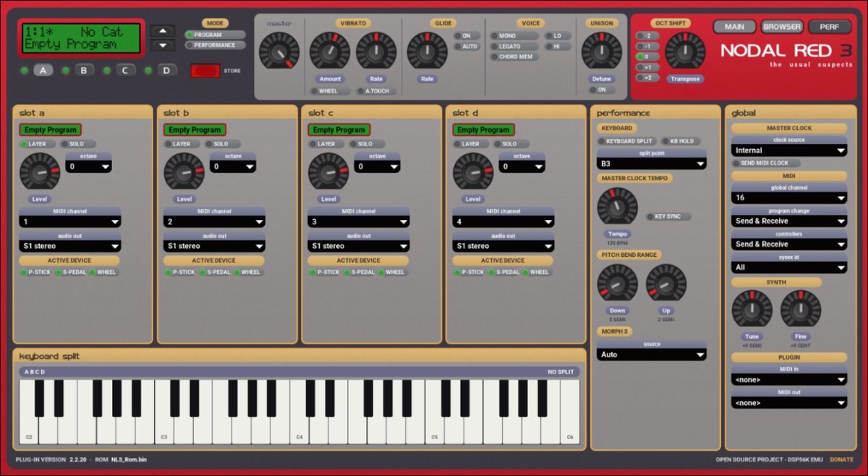
Task: Open slot c audio out dropdown
Action: pos(359,246)
